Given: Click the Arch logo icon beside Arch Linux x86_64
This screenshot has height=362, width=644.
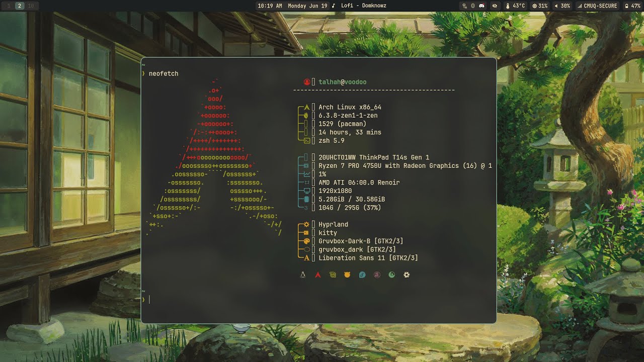Looking at the screenshot, I should click(x=306, y=107).
